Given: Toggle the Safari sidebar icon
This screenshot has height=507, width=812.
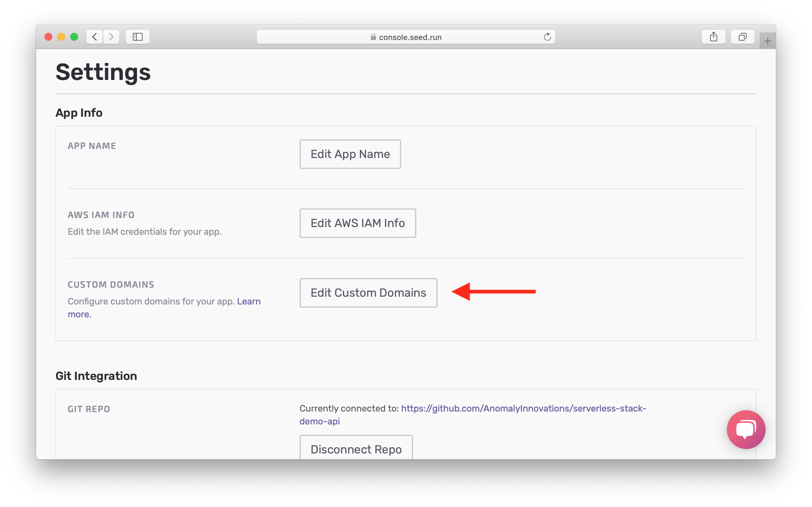Looking at the screenshot, I should [137, 36].
